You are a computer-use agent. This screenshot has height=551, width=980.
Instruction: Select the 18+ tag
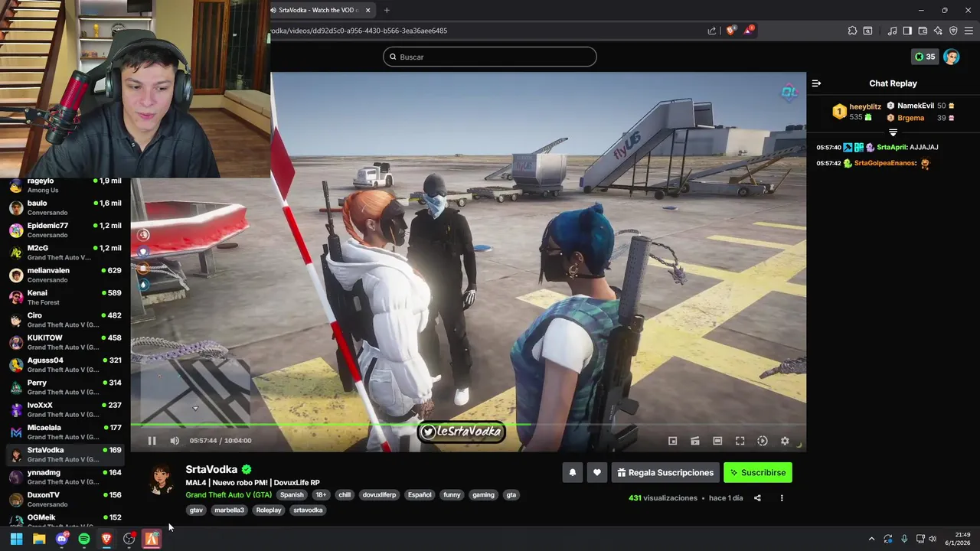click(x=321, y=495)
